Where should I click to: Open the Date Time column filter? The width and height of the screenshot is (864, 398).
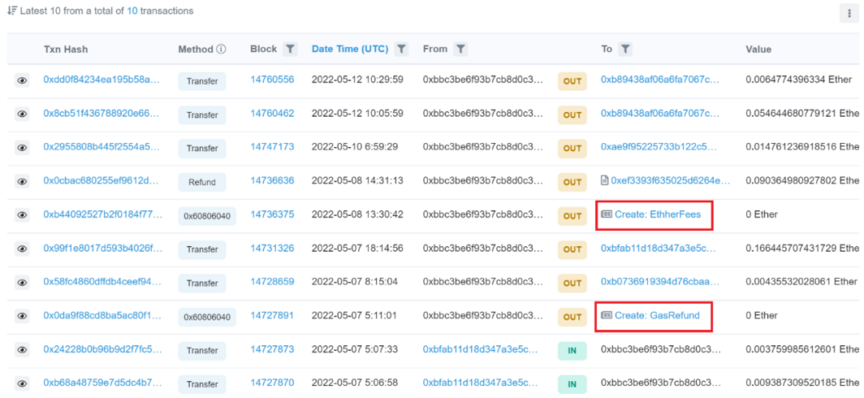click(x=402, y=49)
